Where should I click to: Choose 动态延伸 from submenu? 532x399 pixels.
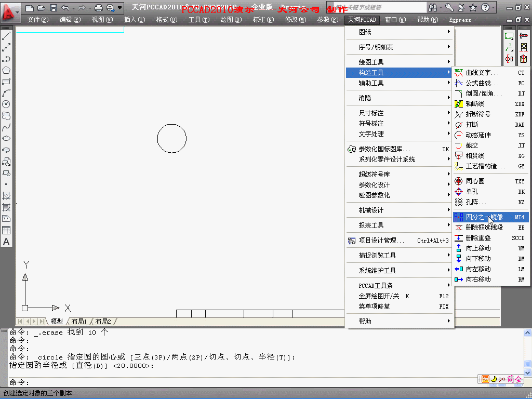[491, 135]
